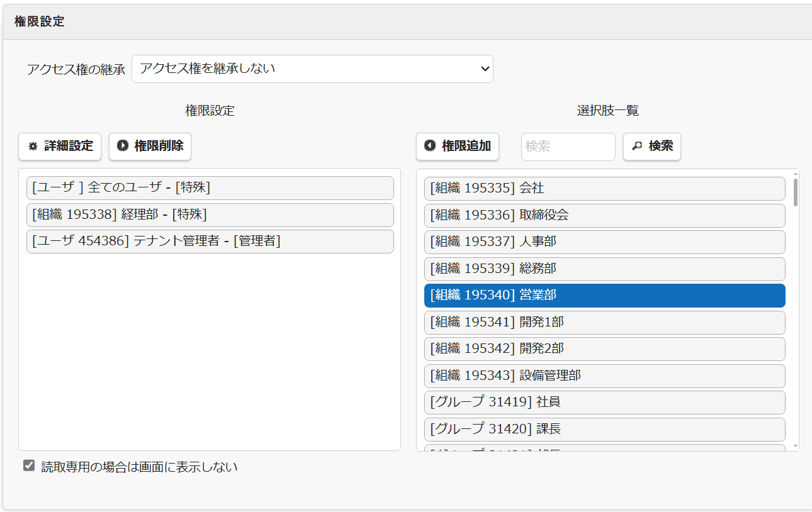The image size is (812, 512).
Task: Select the グループ 31419 社員 entry
Action: pyautogui.click(x=604, y=403)
